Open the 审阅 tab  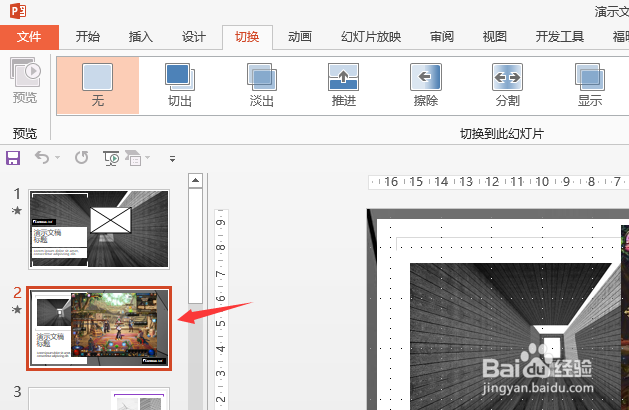pos(442,37)
